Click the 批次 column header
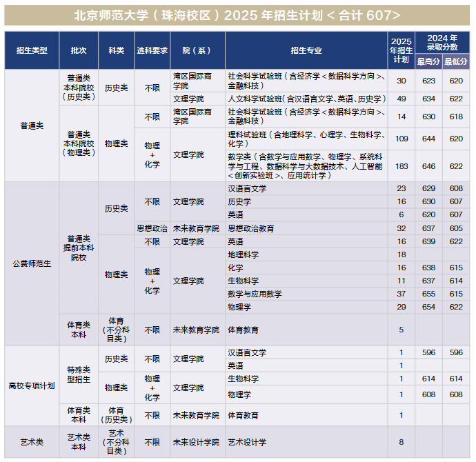The height and width of the screenshot is (462, 476). tap(79, 50)
